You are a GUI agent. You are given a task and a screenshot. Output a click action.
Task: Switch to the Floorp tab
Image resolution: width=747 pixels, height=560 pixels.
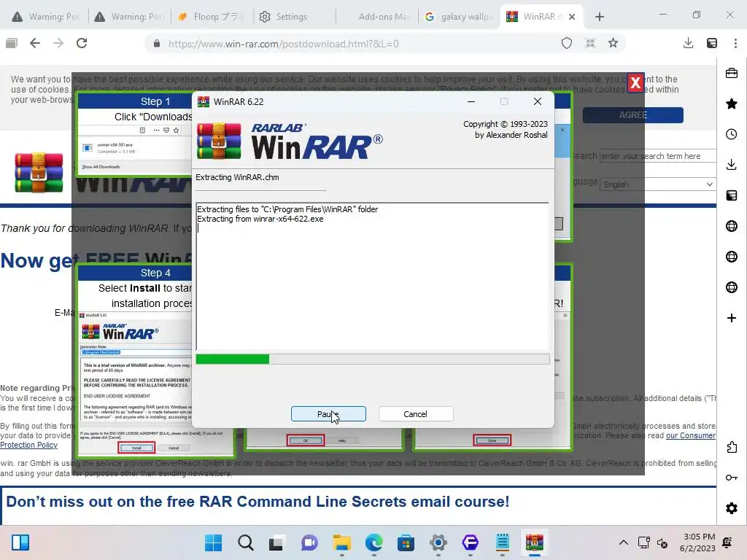coord(212,17)
